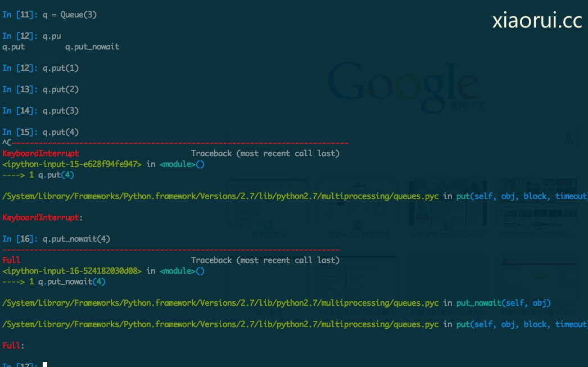Screen dimensions: 588x367
Task: Click the In [15] q.put(4) command
Action: tap(40, 132)
